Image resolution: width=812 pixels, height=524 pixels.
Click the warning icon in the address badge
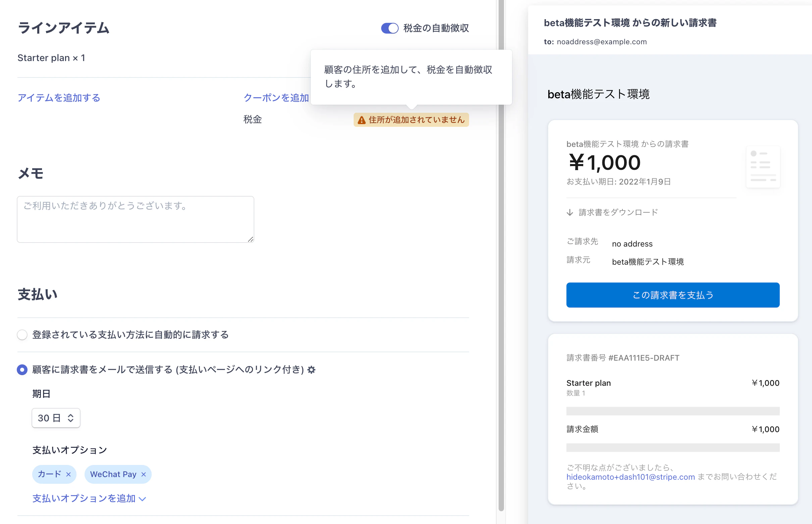click(361, 120)
